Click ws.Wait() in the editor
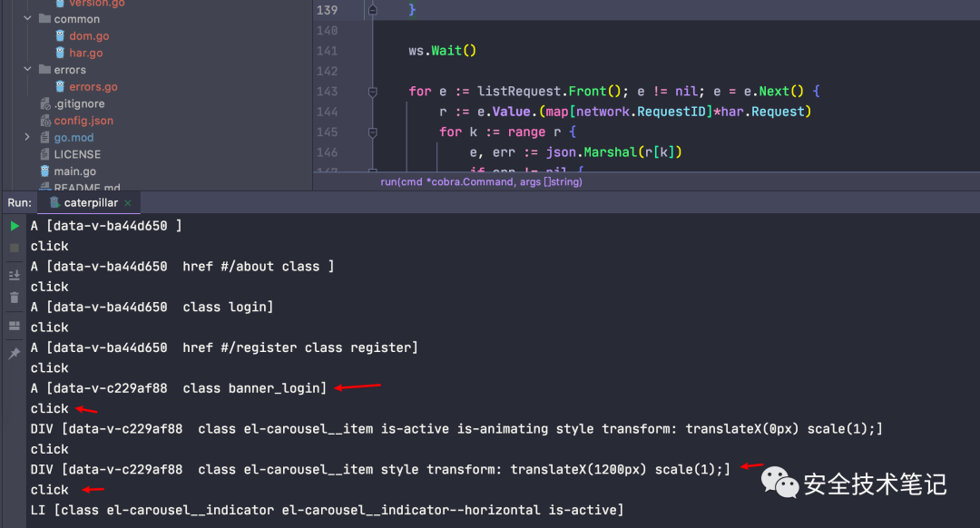 (x=443, y=51)
